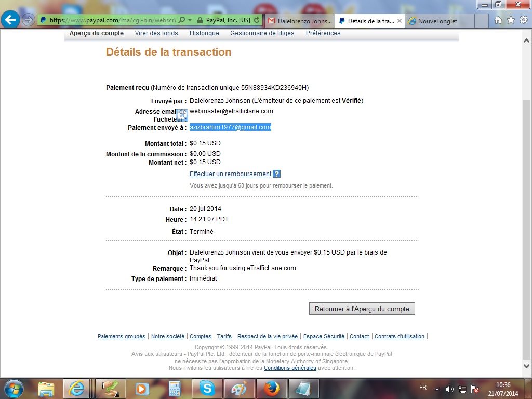The image size is (532, 399).
Task: Click the browser forward arrow button
Action: coord(29,20)
